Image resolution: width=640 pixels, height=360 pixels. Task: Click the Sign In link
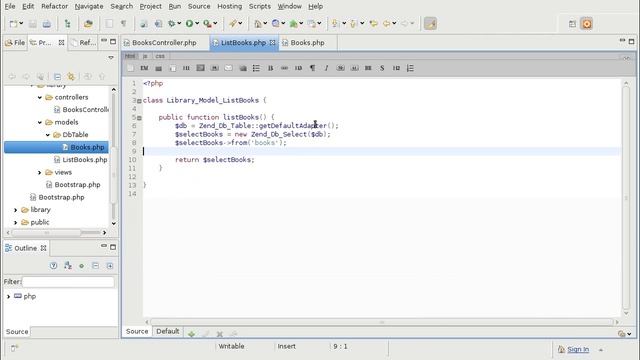click(x=578, y=349)
